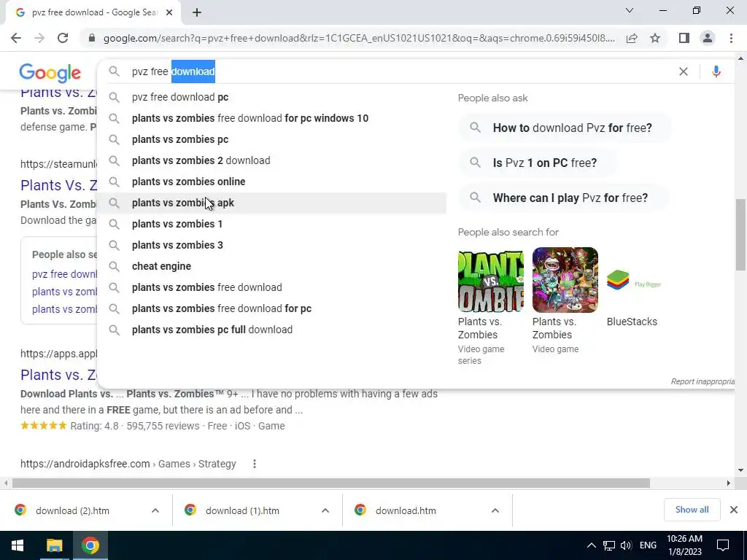
Task: Click horizontal scrollbar right arrow
Action: 729,483
